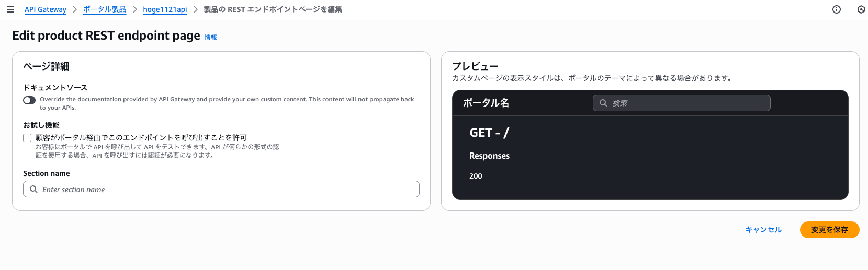
Task: Click the キャンセル button
Action: [x=763, y=230]
